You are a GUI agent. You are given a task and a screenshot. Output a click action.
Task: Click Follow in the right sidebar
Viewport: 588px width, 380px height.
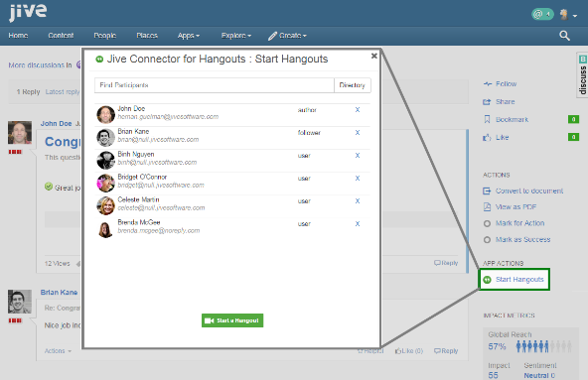point(500,84)
